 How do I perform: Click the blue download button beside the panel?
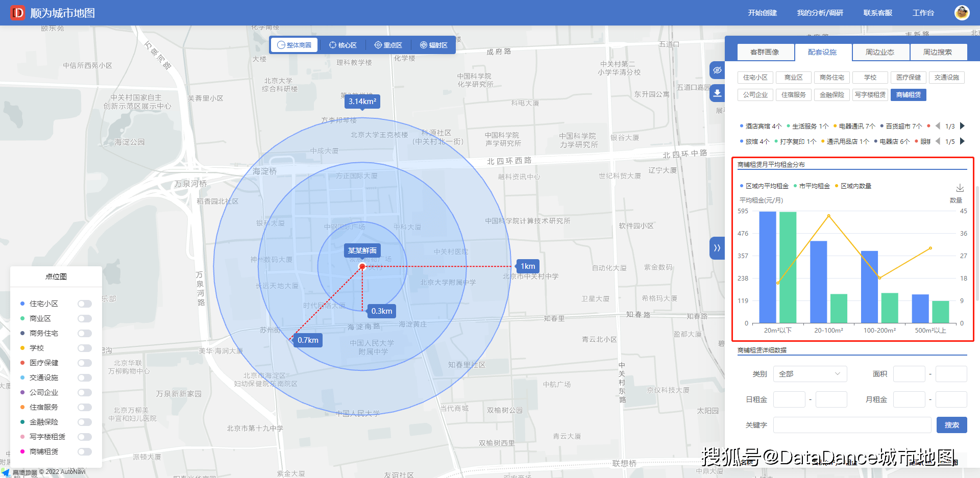(x=717, y=93)
